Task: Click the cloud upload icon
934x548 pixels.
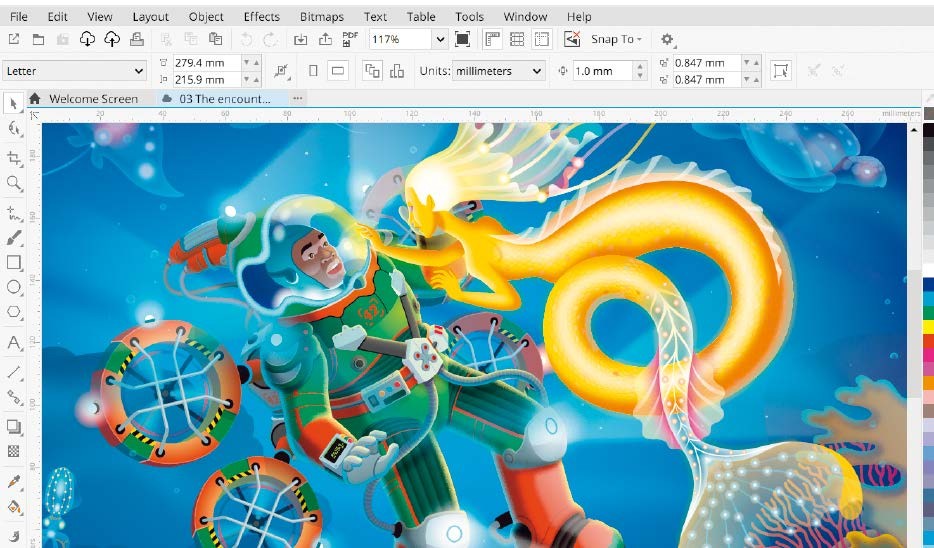Action: coord(112,39)
